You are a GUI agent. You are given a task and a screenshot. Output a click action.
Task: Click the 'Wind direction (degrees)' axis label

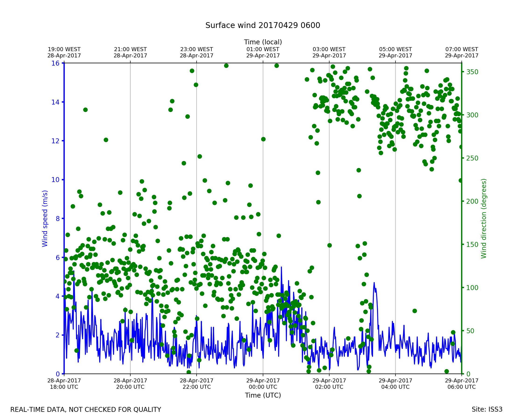click(x=484, y=218)
